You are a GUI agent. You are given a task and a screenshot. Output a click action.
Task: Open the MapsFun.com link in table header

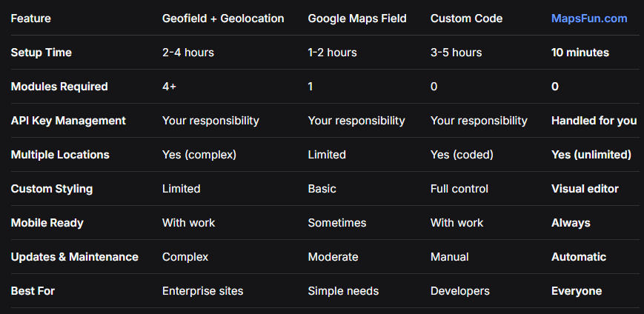[588, 19]
